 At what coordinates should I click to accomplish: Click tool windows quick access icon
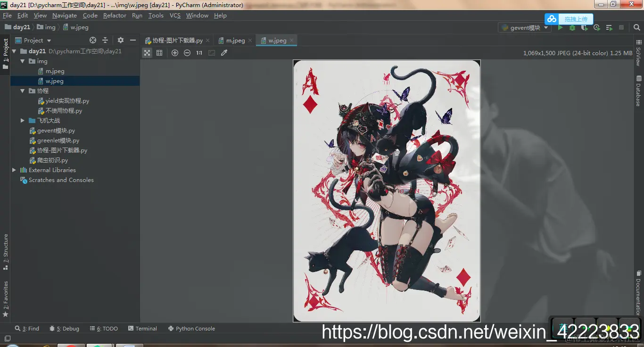coord(8,338)
